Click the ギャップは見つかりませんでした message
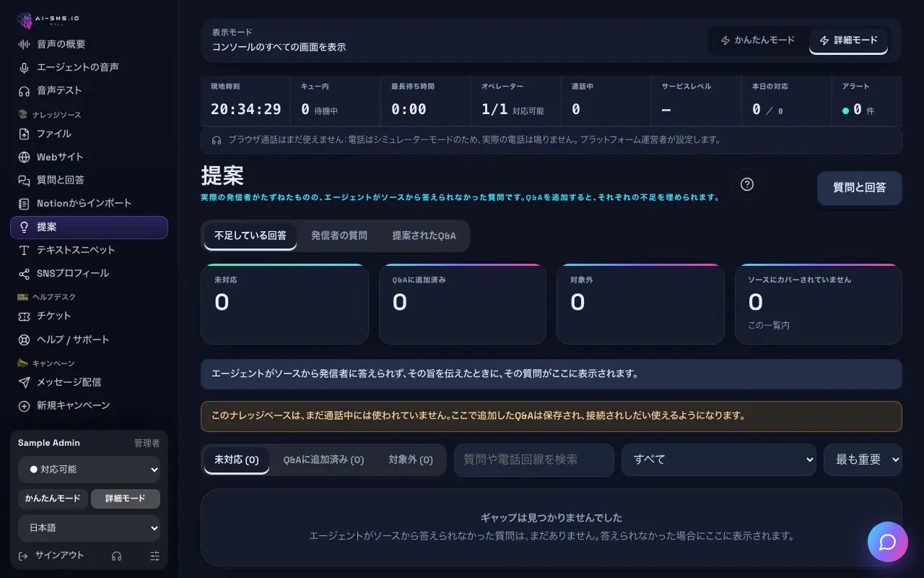This screenshot has height=578, width=924. [x=552, y=518]
